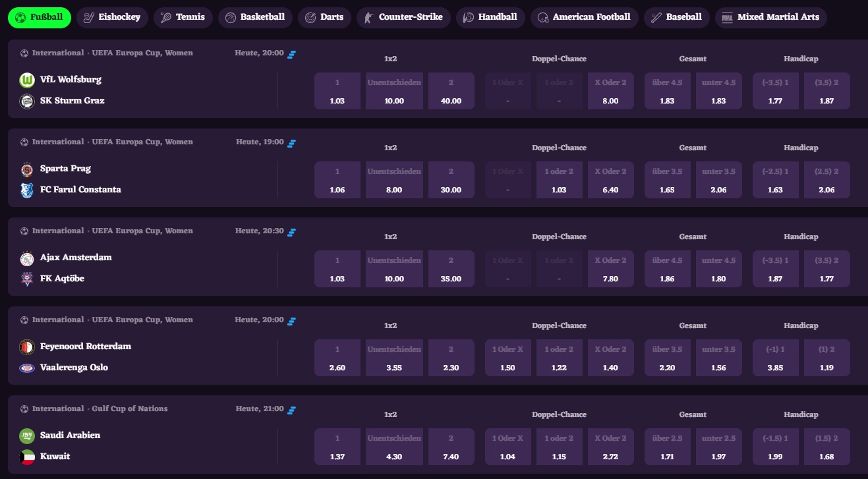Switch to the Tennis tab
The image size is (868, 479).
pos(183,17)
